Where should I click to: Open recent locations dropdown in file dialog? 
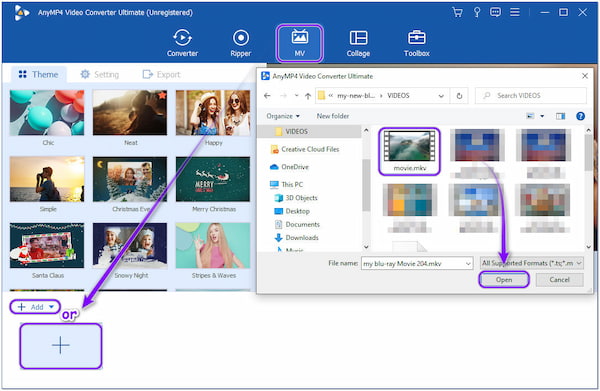[296, 96]
